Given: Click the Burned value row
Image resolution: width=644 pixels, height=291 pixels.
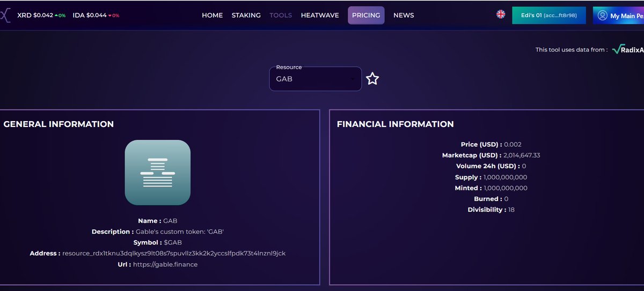Looking at the screenshot, I should point(491,199).
